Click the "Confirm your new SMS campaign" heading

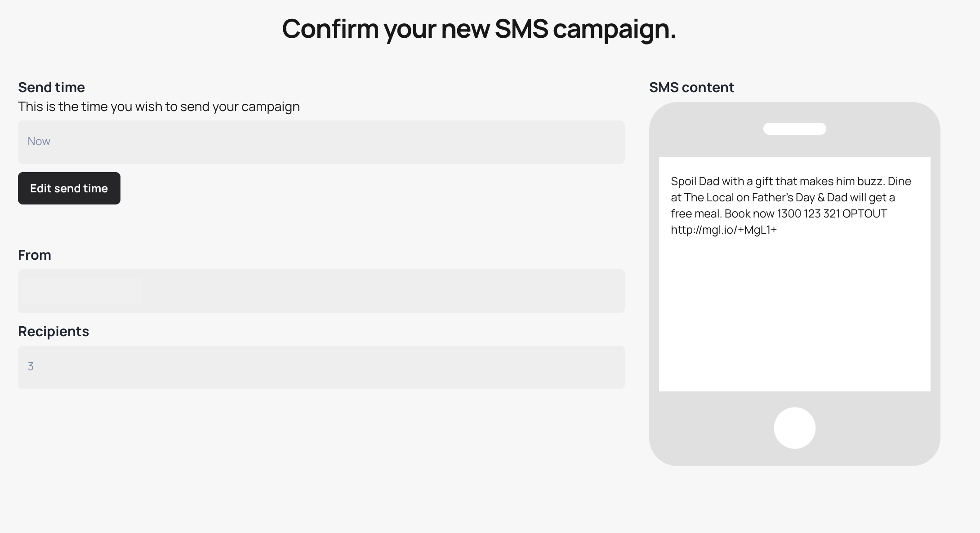click(479, 29)
